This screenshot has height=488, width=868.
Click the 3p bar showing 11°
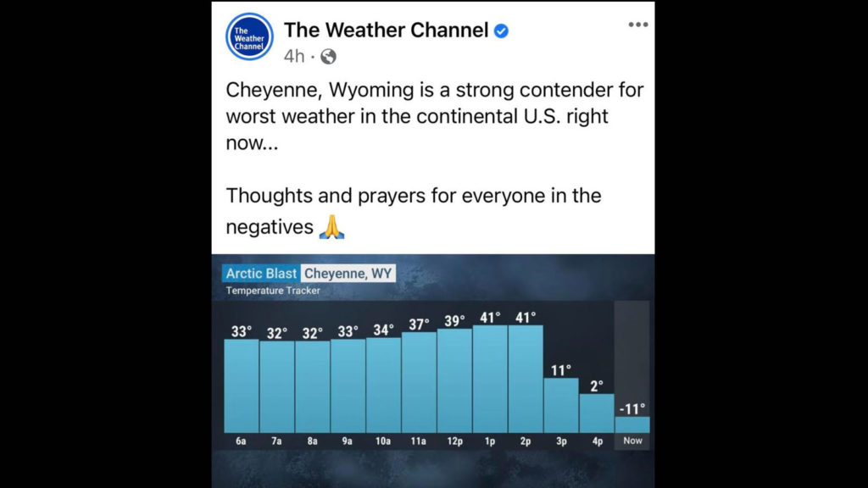(x=561, y=406)
